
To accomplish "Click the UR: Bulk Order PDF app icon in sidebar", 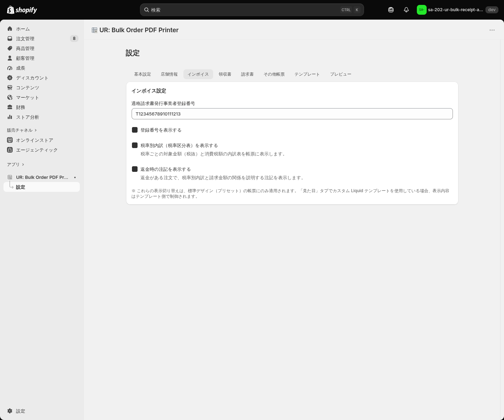I will pyautogui.click(x=10, y=177).
